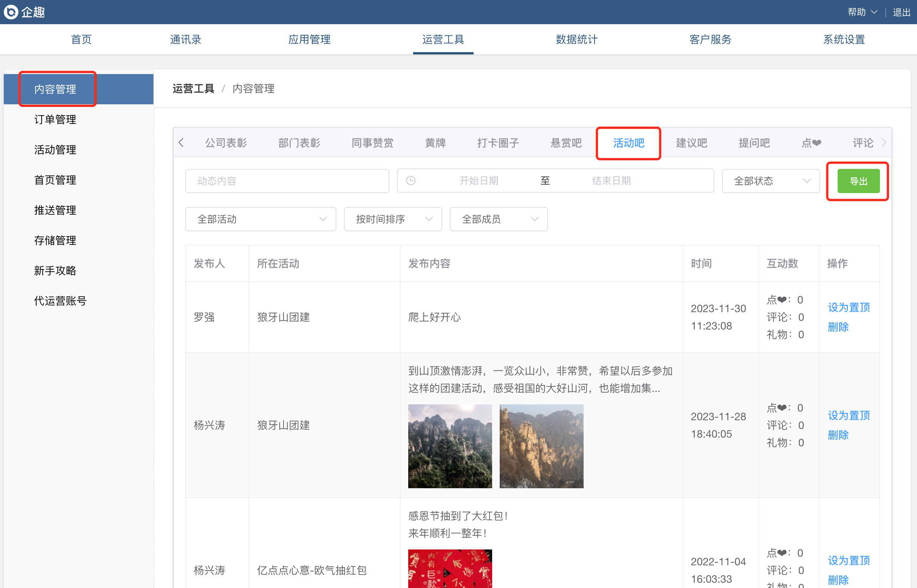Open the golden cliff photo thumbnail
The width and height of the screenshot is (917, 588).
541,446
